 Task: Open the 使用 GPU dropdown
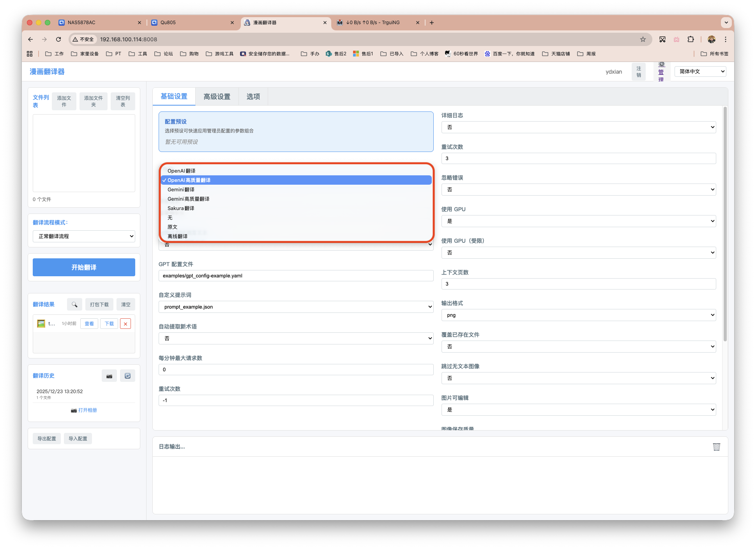tap(578, 221)
